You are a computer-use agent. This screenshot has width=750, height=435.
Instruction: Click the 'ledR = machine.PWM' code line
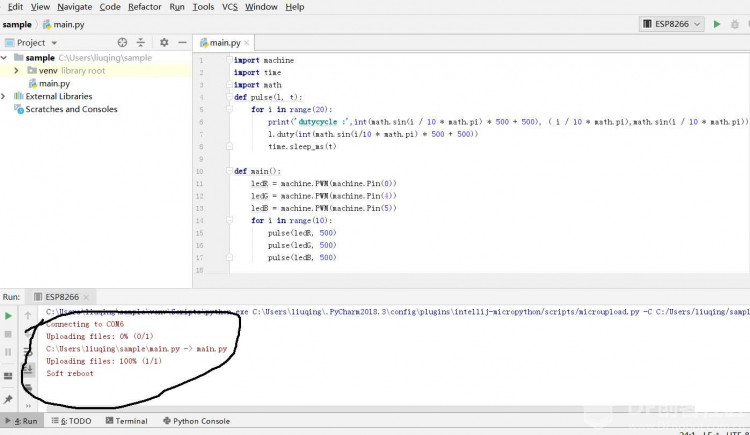324,183
